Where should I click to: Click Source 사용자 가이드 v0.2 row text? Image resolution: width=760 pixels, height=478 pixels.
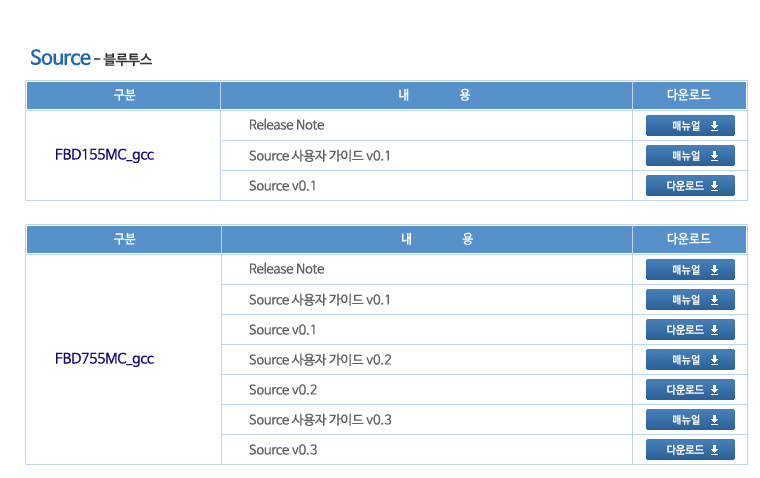point(320,360)
